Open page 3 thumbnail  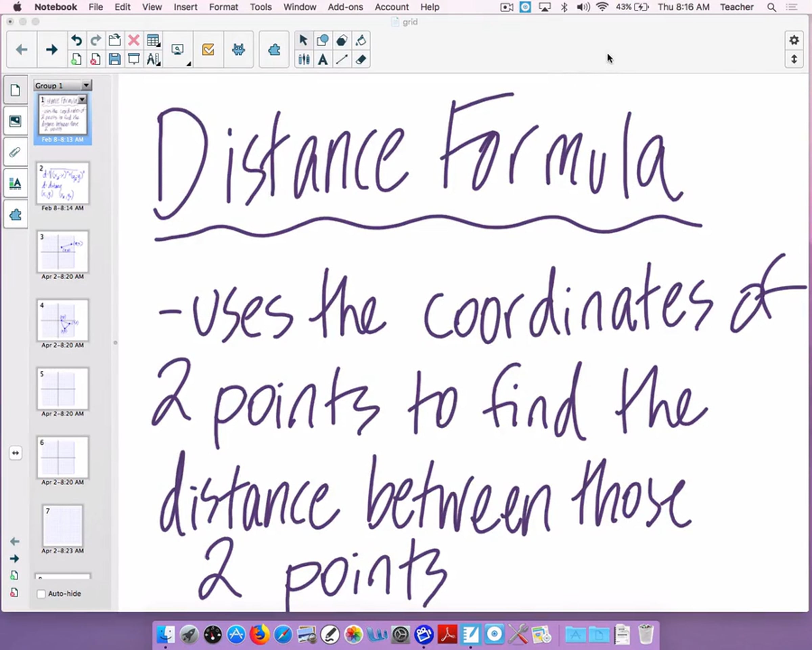coord(63,252)
